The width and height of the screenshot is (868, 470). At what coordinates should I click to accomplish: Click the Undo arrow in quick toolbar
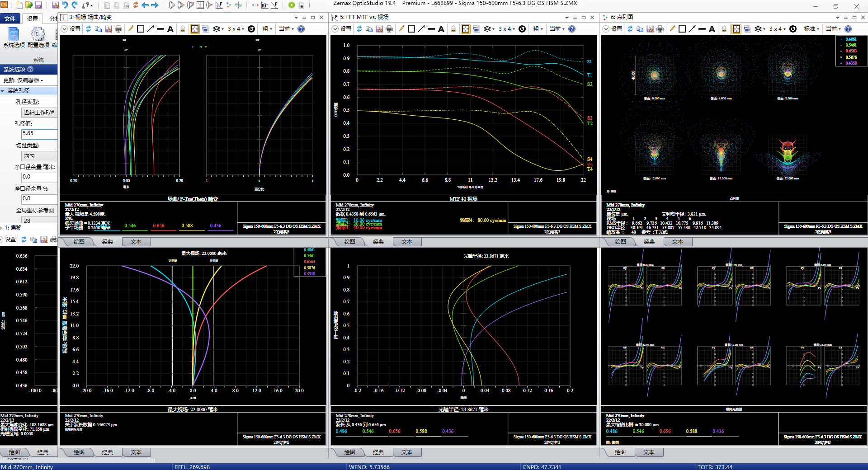pyautogui.click(x=65, y=5)
